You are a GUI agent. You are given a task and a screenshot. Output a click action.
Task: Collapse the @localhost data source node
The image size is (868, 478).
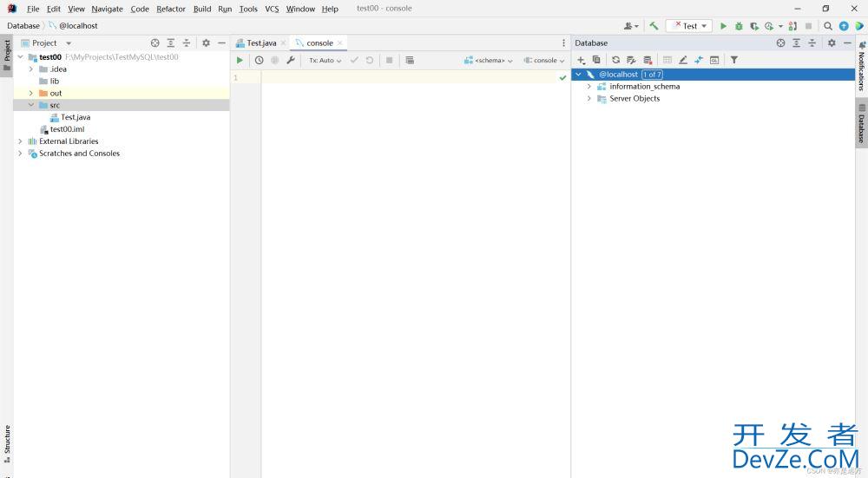tap(578, 74)
